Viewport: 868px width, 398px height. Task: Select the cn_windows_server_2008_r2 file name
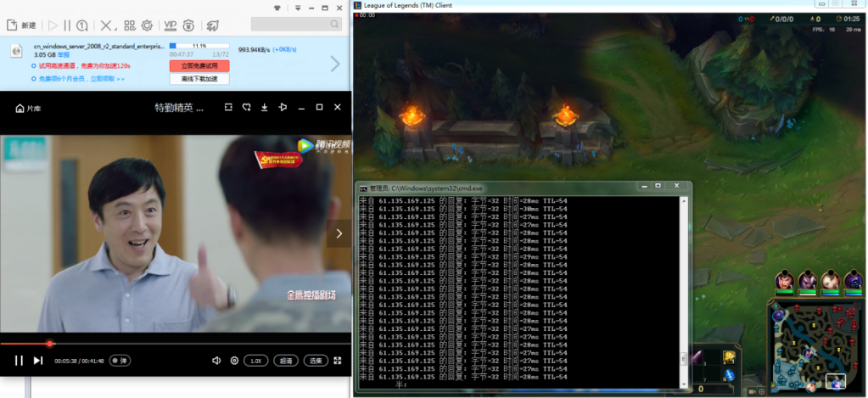(x=99, y=47)
